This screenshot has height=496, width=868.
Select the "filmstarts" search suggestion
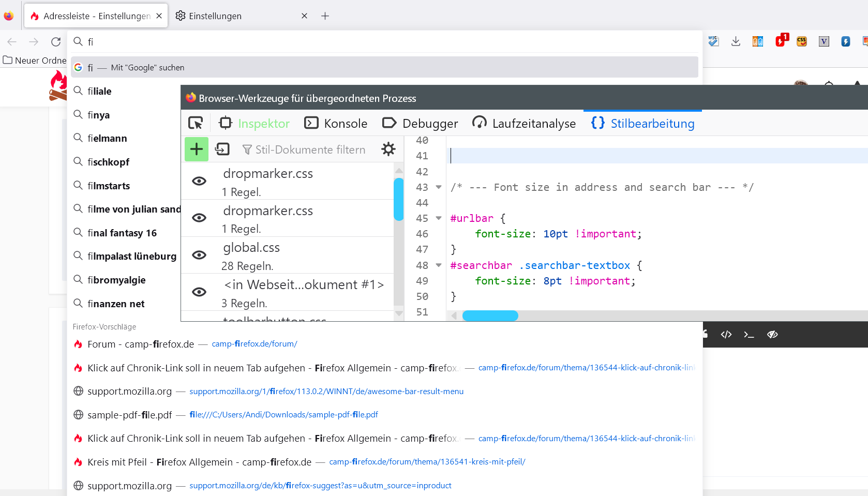coord(109,186)
